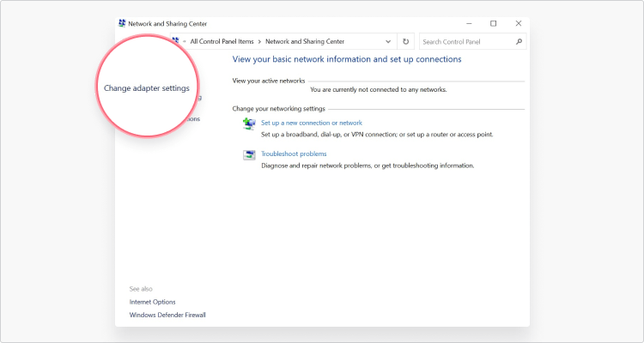Click 'Diagnose and repair network problems' description

click(x=368, y=165)
